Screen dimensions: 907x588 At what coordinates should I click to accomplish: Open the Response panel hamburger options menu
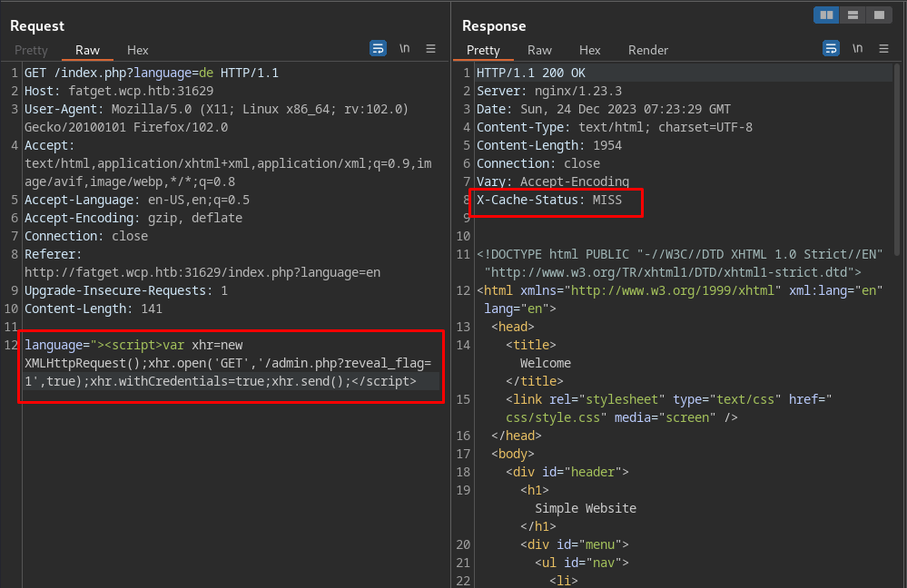884,49
